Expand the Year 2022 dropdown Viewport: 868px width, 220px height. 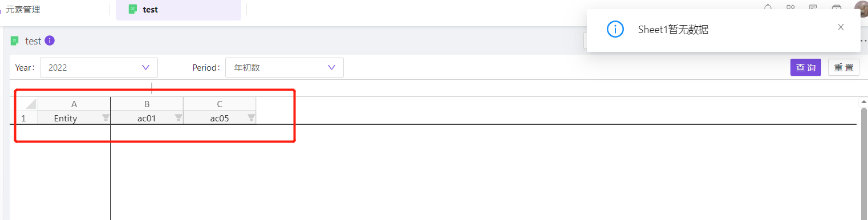[99, 67]
